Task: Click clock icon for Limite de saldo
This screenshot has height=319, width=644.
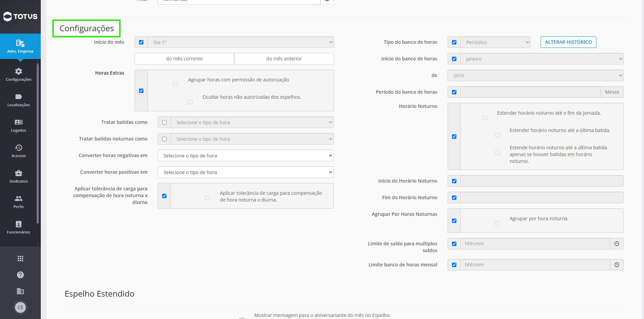Action: [x=617, y=244]
